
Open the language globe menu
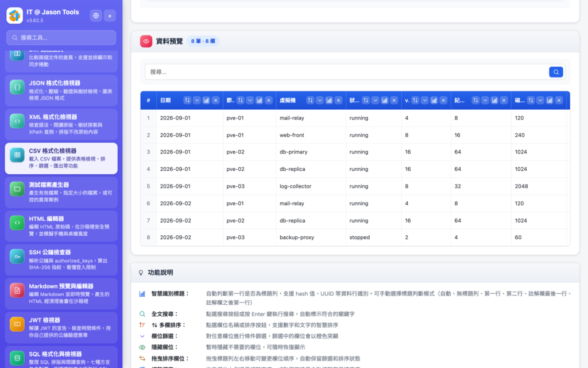tap(96, 16)
